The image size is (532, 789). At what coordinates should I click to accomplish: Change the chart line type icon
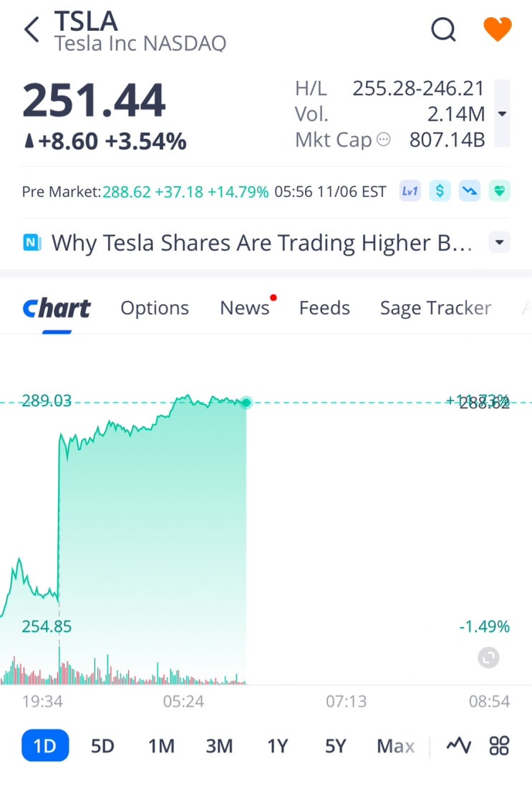tap(458, 746)
